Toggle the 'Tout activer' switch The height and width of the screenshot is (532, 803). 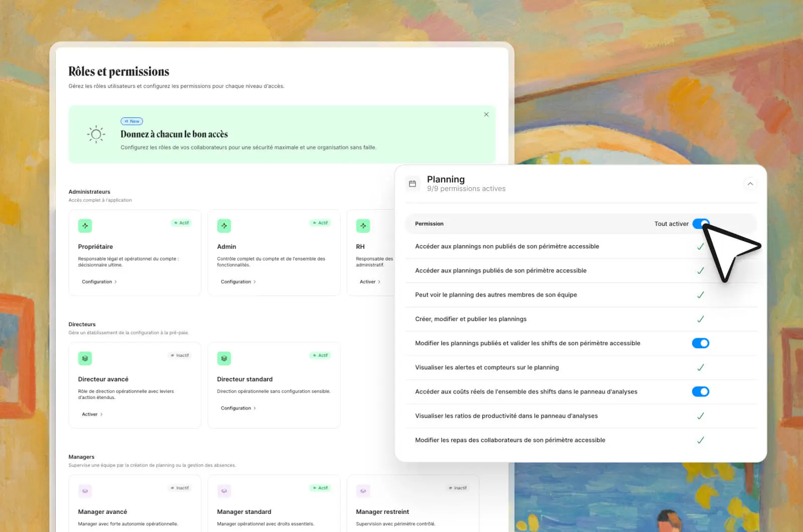click(701, 224)
